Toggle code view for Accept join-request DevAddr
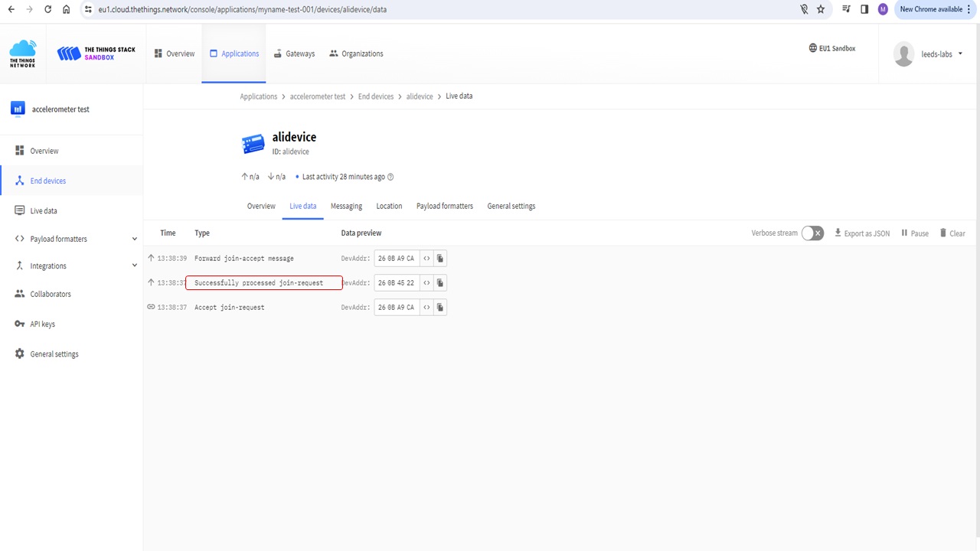The image size is (980, 551). pyautogui.click(x=426, y=308)
